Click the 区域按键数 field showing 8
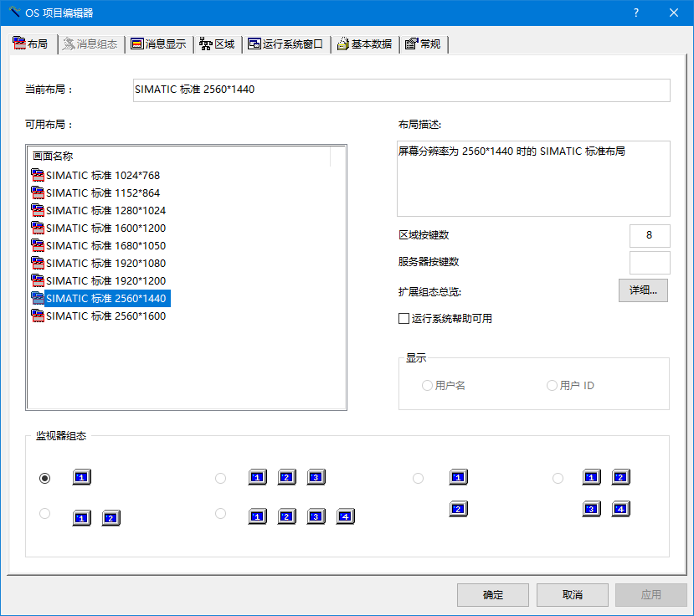This screenshot has height=616, width=694. point(650,235)
